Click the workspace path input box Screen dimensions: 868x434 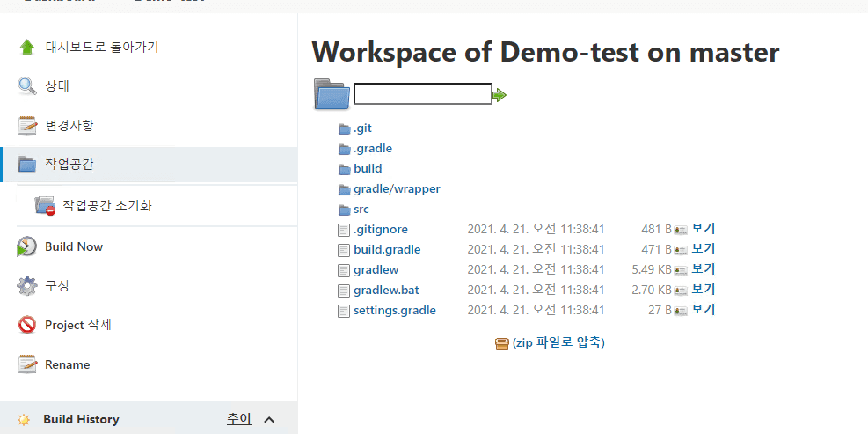point(423,93)
